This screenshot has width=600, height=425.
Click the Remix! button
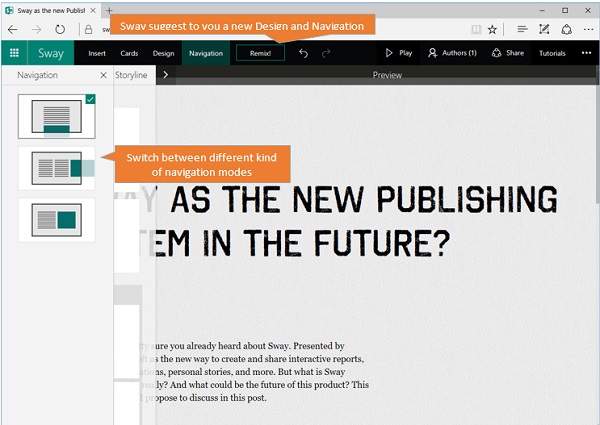click(260, 53)
